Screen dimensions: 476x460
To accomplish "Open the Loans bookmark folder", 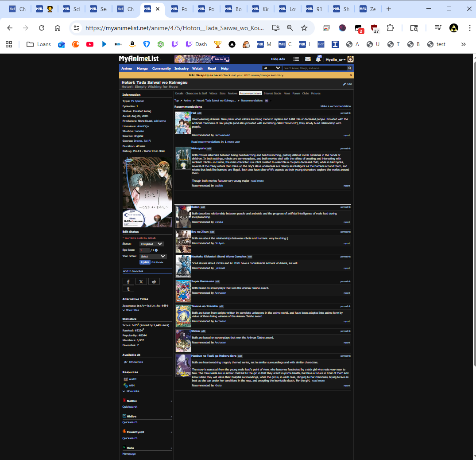I will pyautogui.click(x=39, y=44).
